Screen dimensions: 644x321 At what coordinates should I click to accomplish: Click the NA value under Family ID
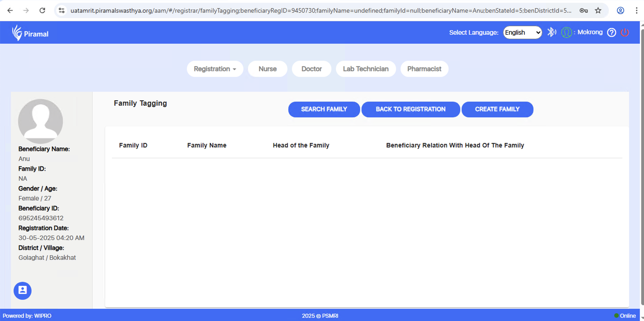[23, 178]
